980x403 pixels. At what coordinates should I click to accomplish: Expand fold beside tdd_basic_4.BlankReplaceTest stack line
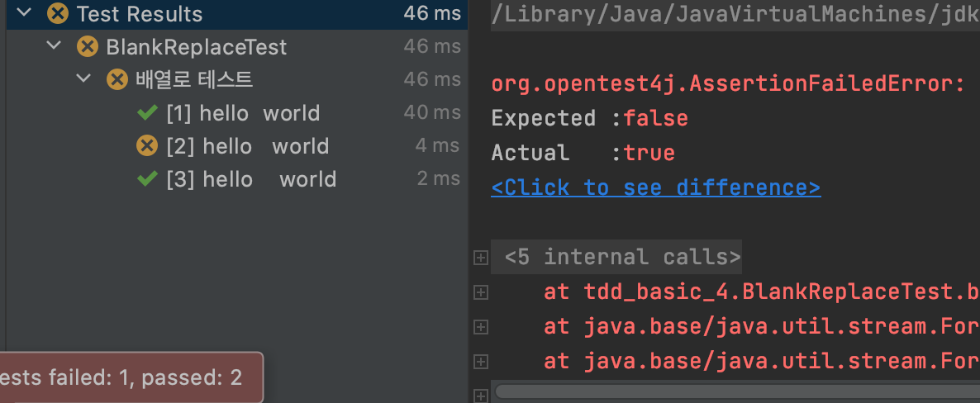tap(481, 292)
